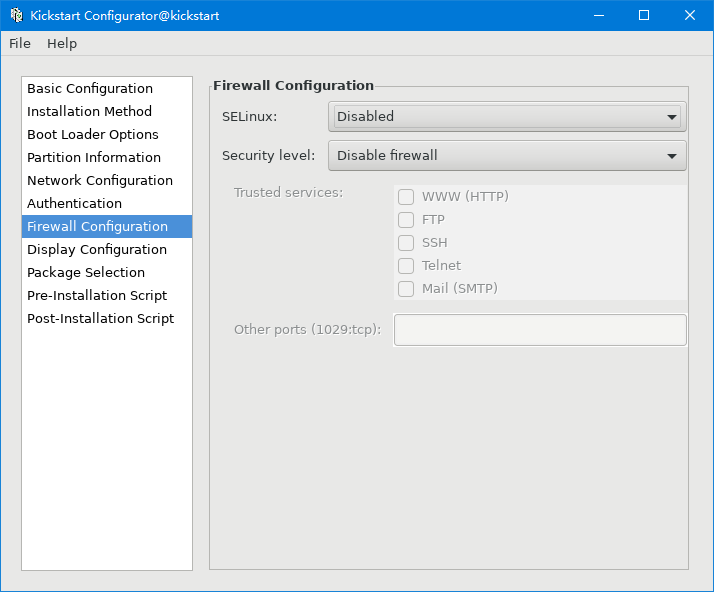
Task: Switch to Network Configuration section
Action: click(107, 180)
